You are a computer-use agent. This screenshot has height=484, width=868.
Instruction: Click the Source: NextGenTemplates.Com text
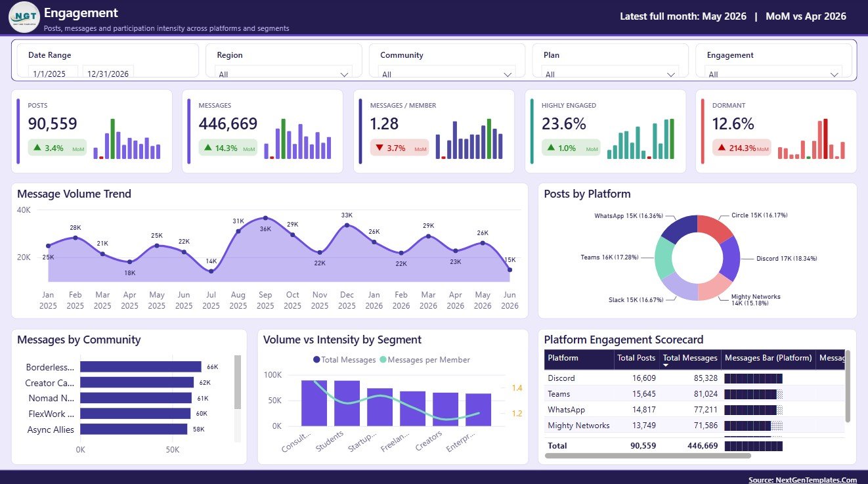tap(802, 480)
